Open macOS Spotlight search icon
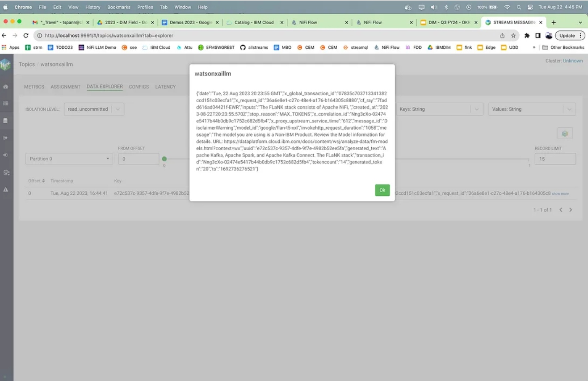 (519, 7)
